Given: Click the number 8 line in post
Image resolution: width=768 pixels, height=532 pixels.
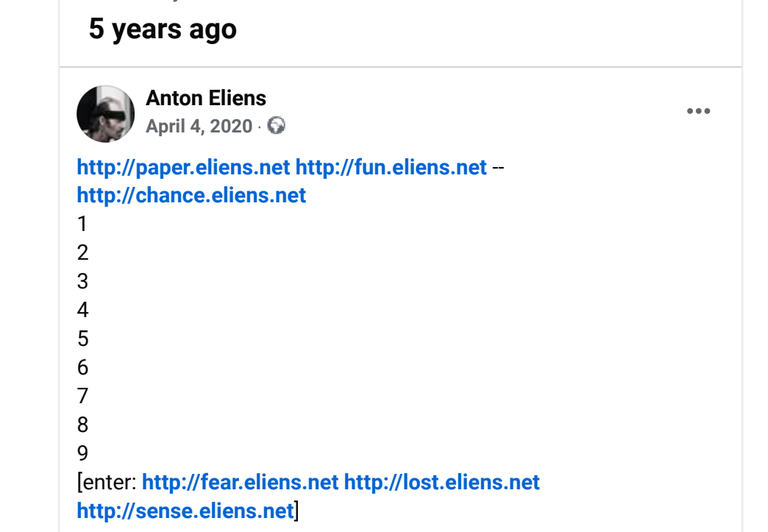Looking at the screenshot, I should coord(83,425).
